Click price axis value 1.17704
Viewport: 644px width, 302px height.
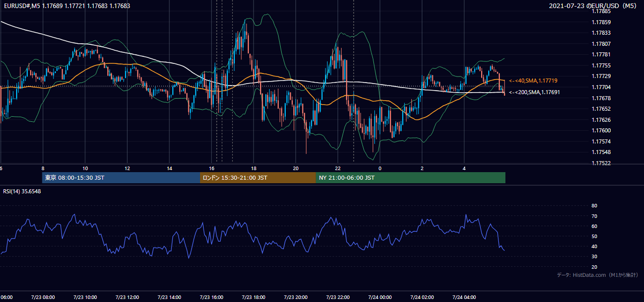[x=602, y=87]
